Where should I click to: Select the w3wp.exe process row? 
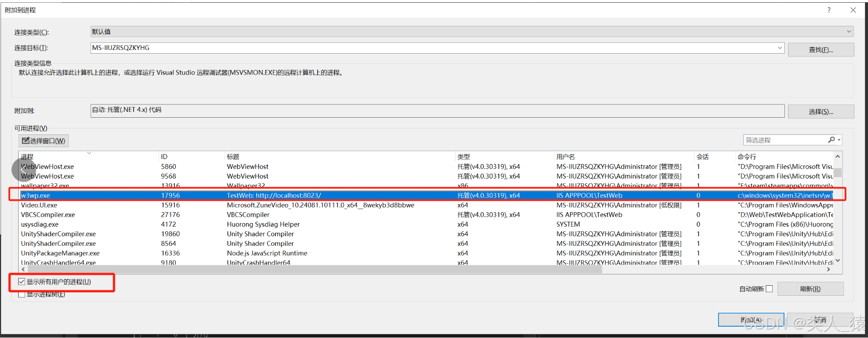point(426,195)
